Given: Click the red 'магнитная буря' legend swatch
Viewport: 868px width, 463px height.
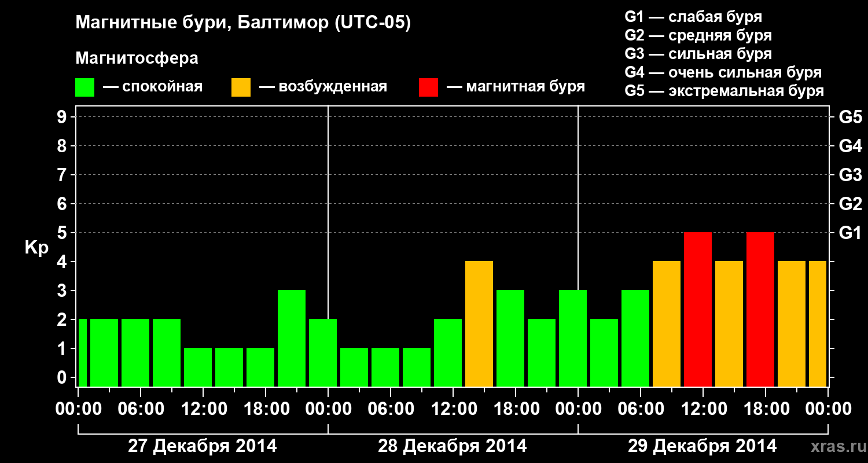Looking at the screenshot, I should point(428,87).
